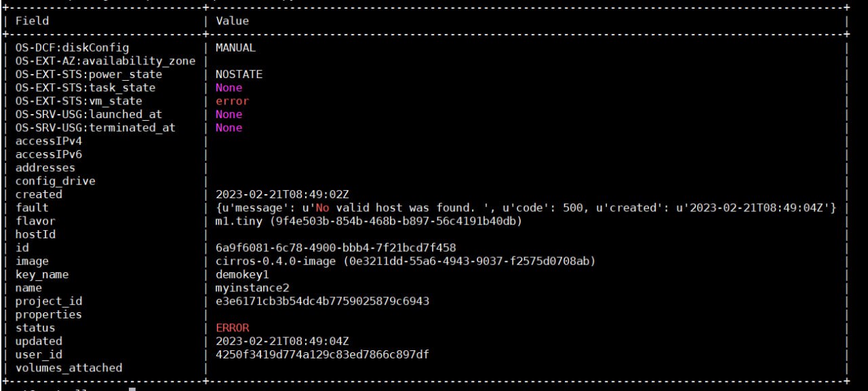
Task: Select the MANUAL diskConfig value
Action: pyautogui.click(x=235, y=48)
